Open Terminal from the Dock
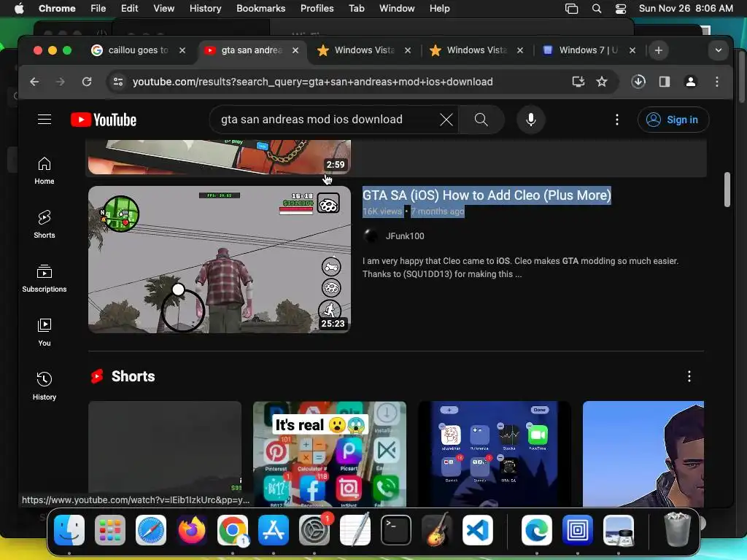 pos(396,530)
